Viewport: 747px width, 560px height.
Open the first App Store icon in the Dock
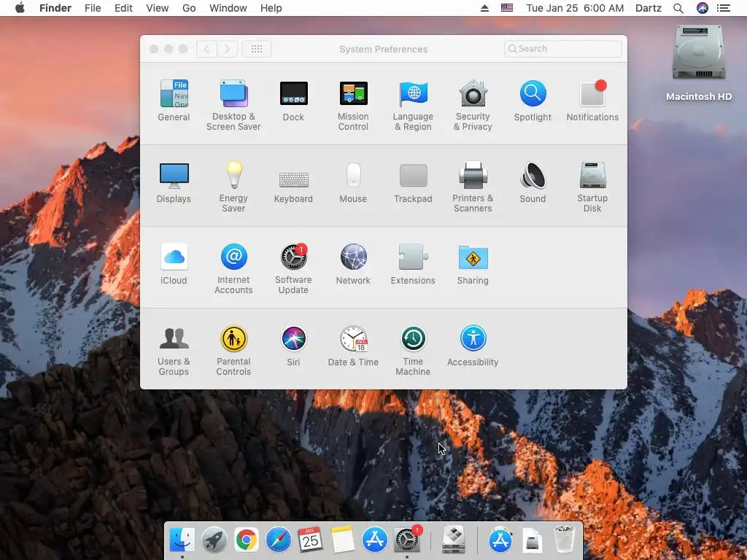374,540
